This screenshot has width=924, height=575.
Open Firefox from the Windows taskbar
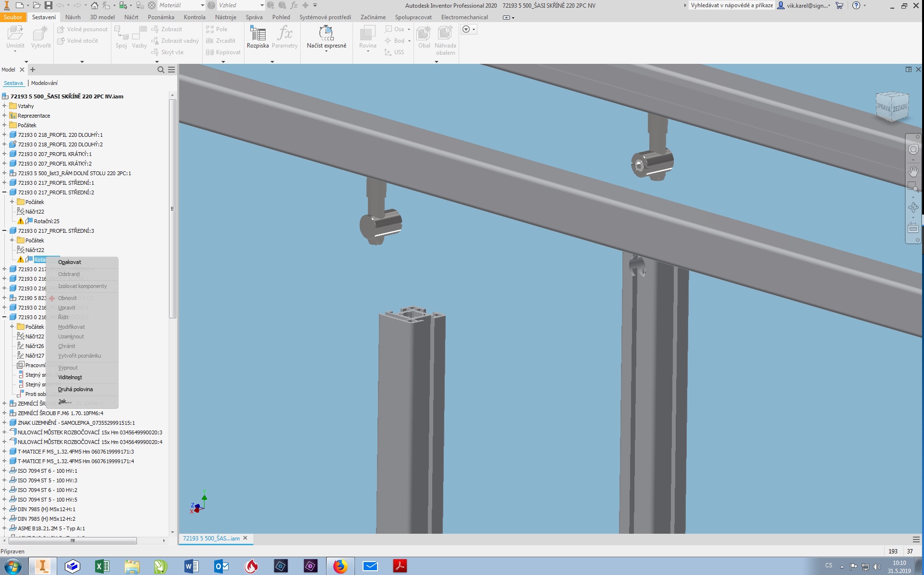click(340, 566)
